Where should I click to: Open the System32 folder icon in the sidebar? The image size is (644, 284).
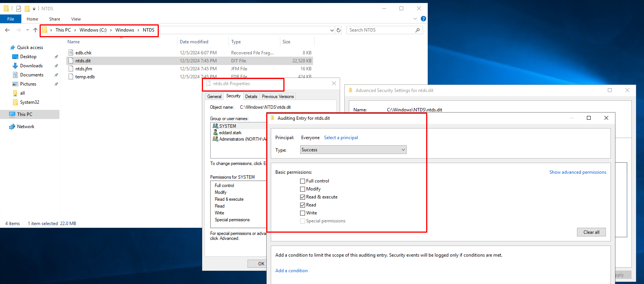[x=15, y=102]
